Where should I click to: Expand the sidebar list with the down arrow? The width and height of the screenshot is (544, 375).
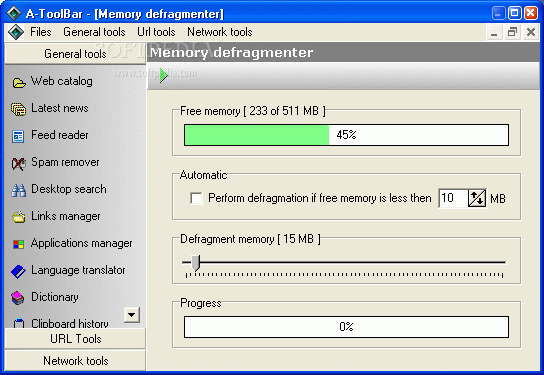(132, 315)
